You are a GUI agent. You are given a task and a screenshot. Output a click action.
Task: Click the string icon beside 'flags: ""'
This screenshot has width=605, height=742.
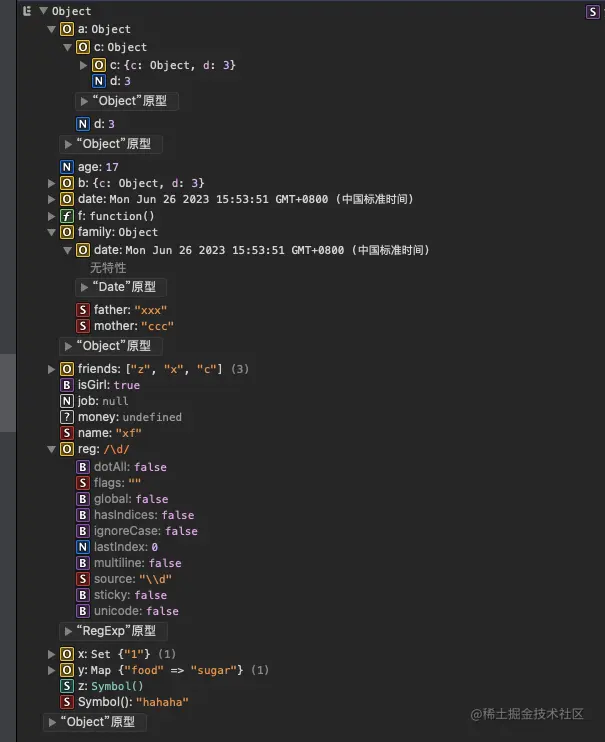pos(83,483)
